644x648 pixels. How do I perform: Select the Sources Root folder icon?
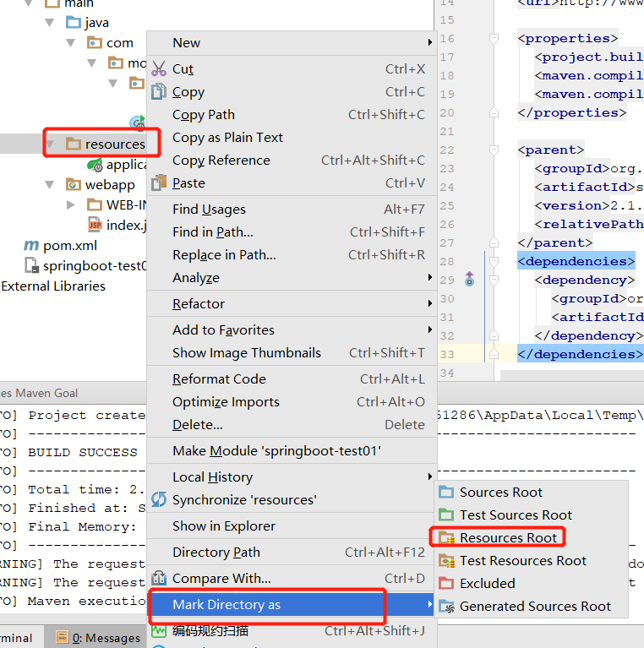pos(446,493)
